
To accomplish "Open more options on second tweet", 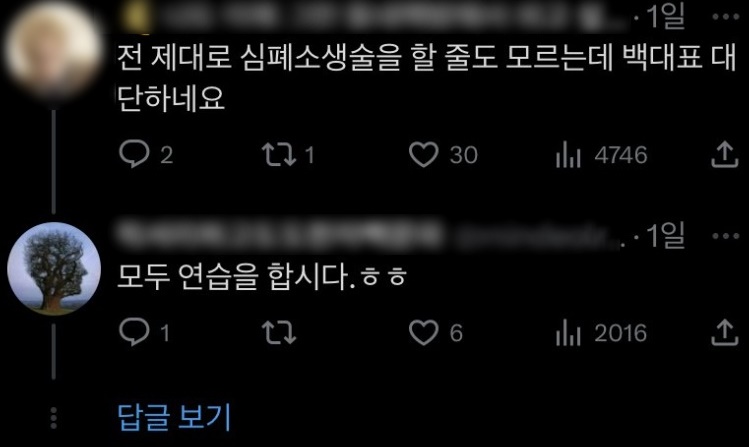I will point(726,235).
